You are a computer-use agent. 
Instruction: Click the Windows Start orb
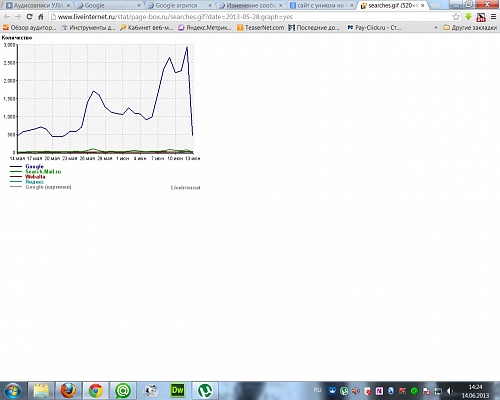pyautogui.click(x=13, y=391)
